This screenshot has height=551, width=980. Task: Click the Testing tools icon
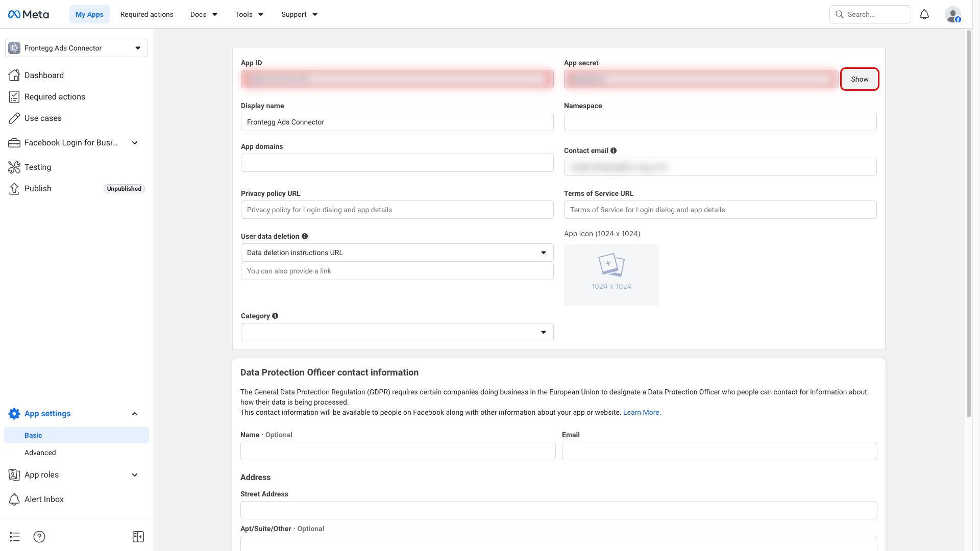[x=14, y=167]
